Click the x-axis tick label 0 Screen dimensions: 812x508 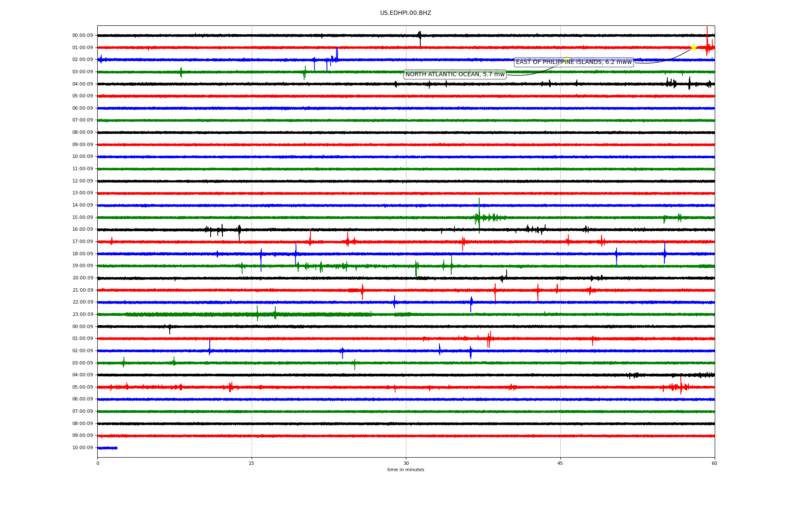98,463
